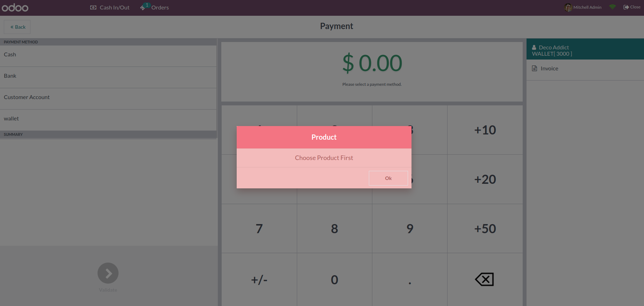The width and height of the screenshot is (644, 306).
Task: Dismiss the Product dialog with Ok
Action: tap(388, 178)
